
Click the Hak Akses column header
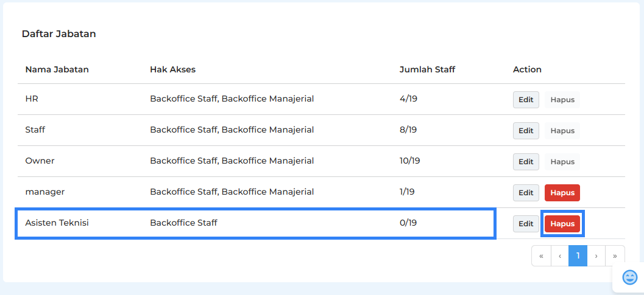172,69
